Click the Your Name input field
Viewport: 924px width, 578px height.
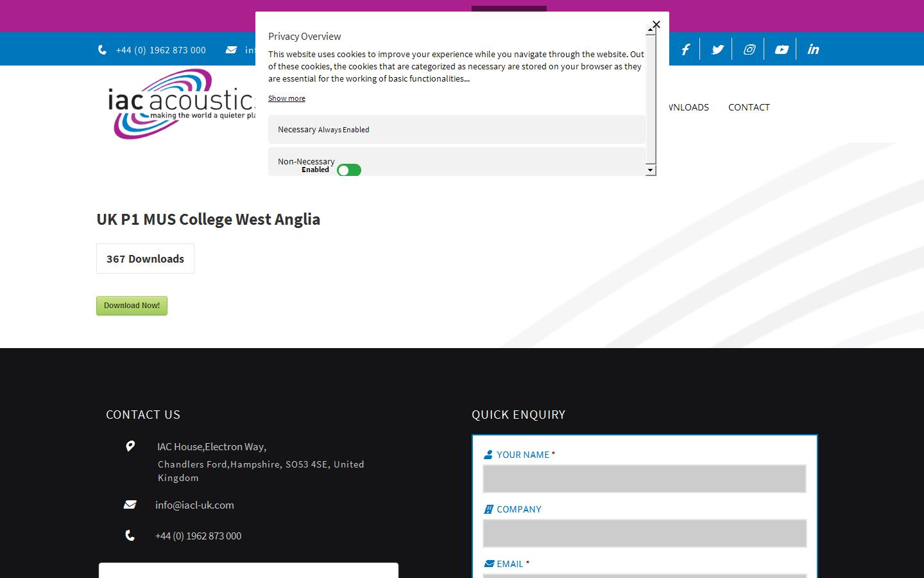click(644, 478)
